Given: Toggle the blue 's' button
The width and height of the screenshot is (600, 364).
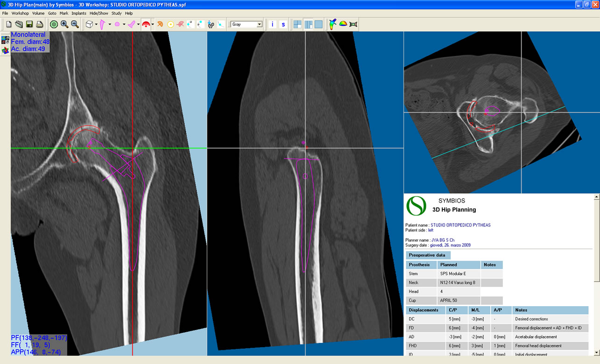Looking at the screenshot, I should [x=283, y=24].
